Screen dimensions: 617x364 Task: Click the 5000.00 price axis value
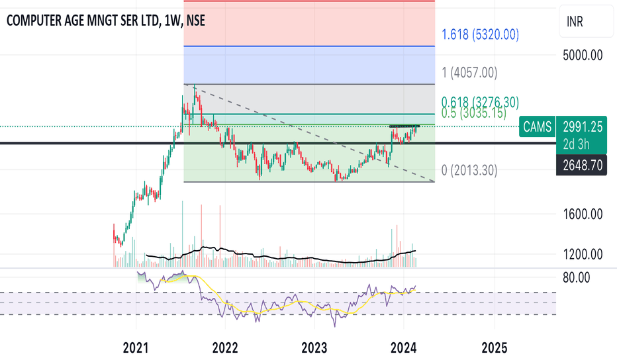[x=583, y=56]
